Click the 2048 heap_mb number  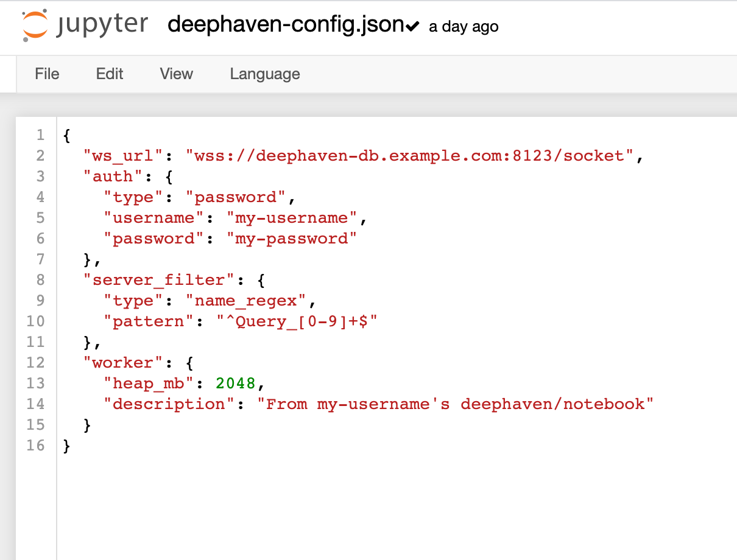tap(235, 383)
